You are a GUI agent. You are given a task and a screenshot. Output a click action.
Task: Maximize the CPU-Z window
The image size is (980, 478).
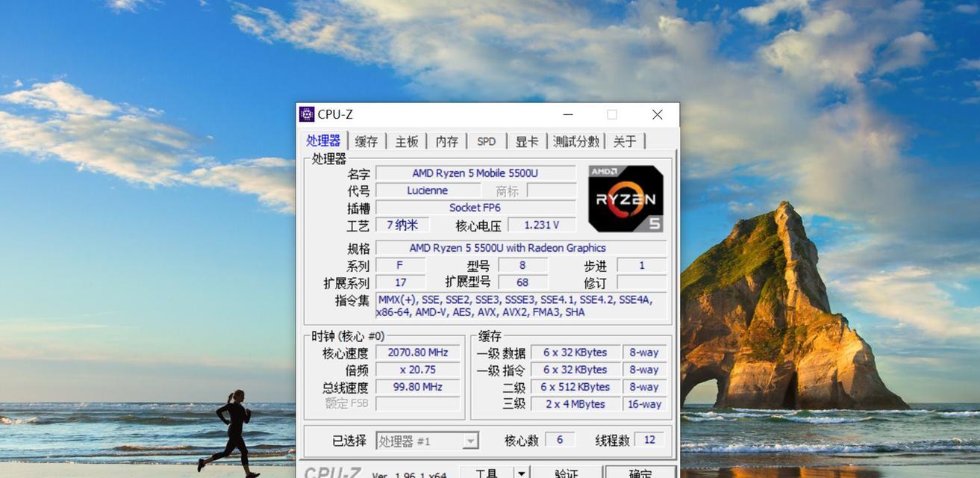click(612, 114)
